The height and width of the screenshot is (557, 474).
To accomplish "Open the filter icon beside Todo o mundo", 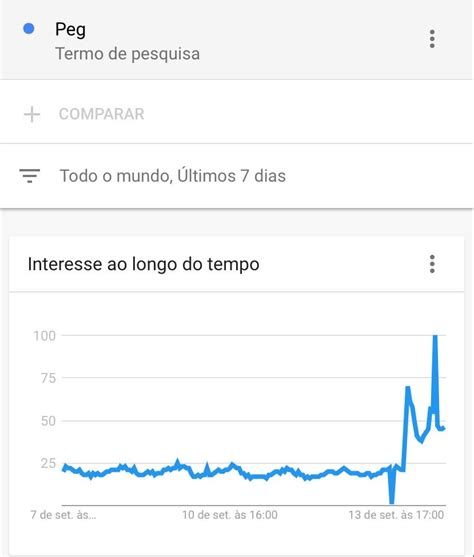I will pyautogui.click(x=29, y=175).
